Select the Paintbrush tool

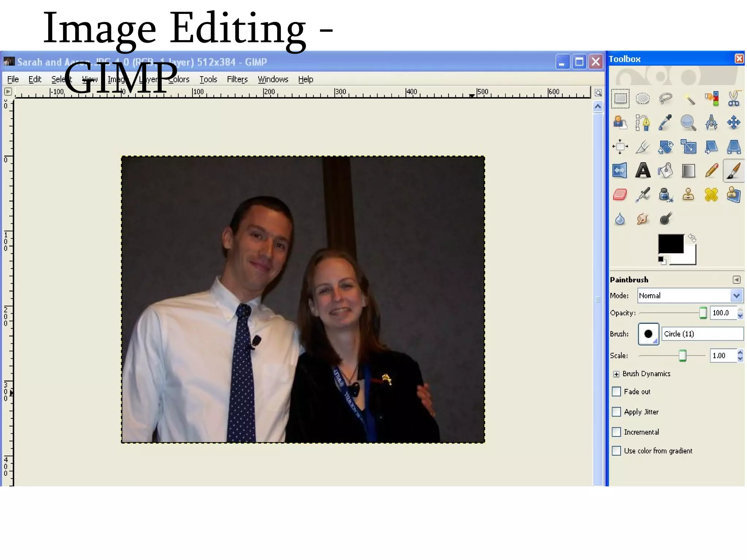[734, 171]
